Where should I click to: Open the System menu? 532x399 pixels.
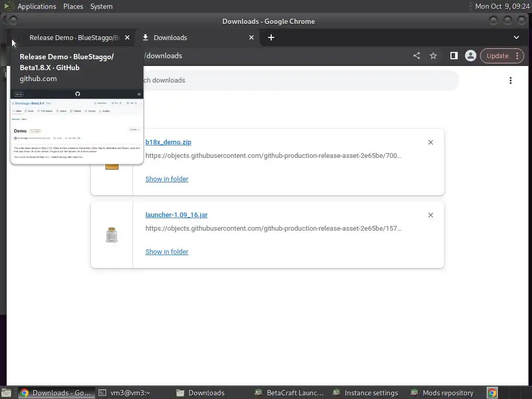(101, 6)
